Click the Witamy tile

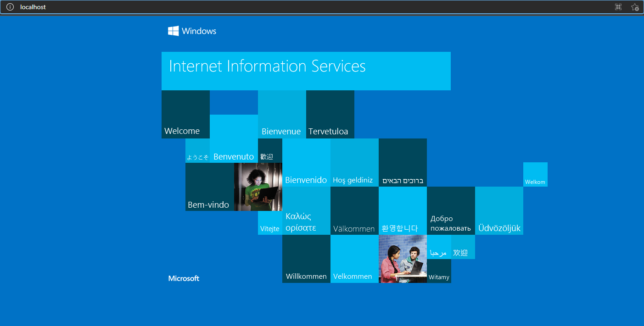[x=439, y=271]
